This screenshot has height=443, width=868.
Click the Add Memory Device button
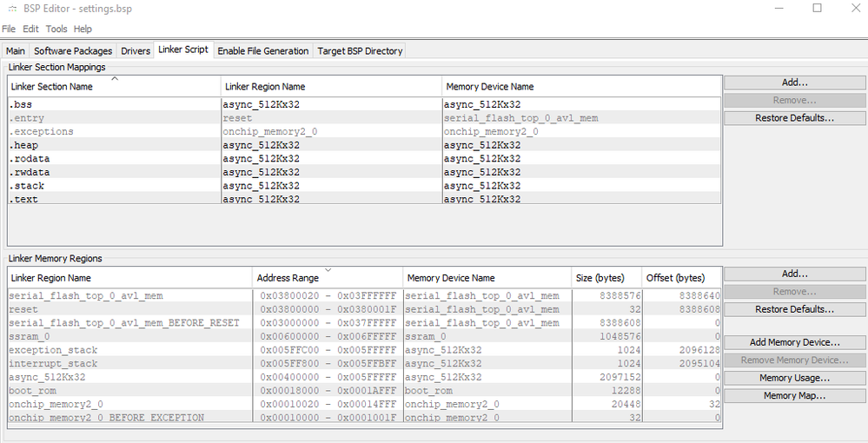[794, 342]
